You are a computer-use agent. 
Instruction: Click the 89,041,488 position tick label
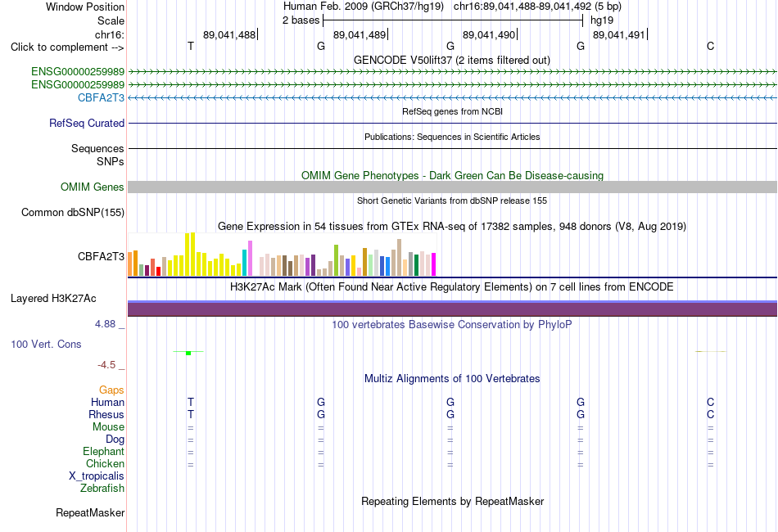229,34
